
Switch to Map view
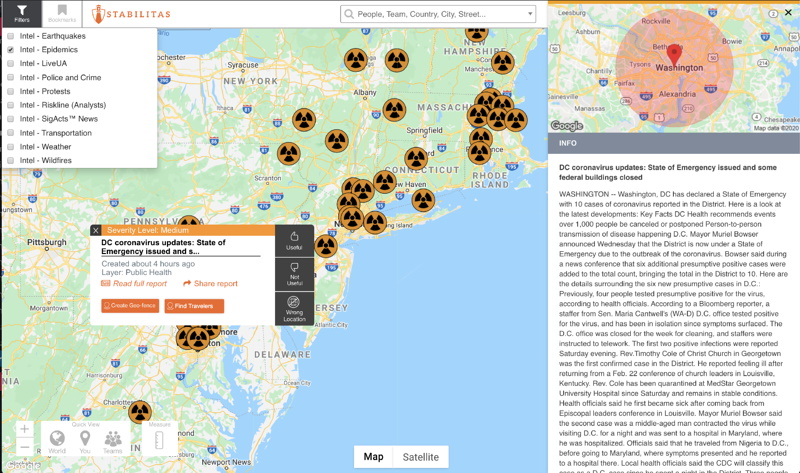[x=373, y=457]
